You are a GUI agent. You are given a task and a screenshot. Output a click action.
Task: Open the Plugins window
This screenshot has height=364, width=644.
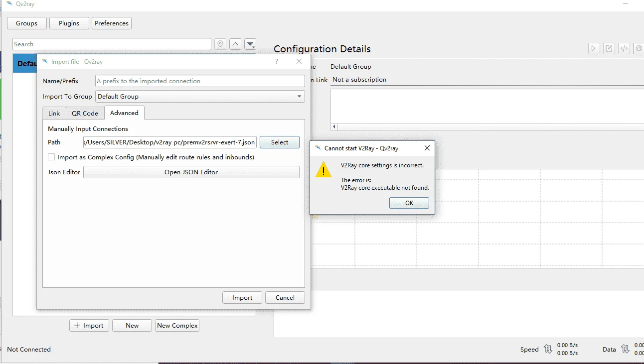pyautogui.click(x=69, y=23)
